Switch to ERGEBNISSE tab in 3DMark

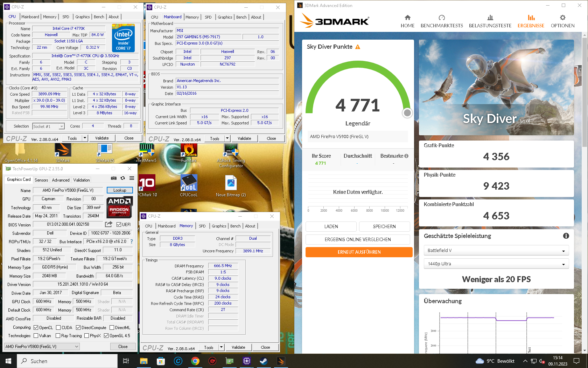coord(531,21)
